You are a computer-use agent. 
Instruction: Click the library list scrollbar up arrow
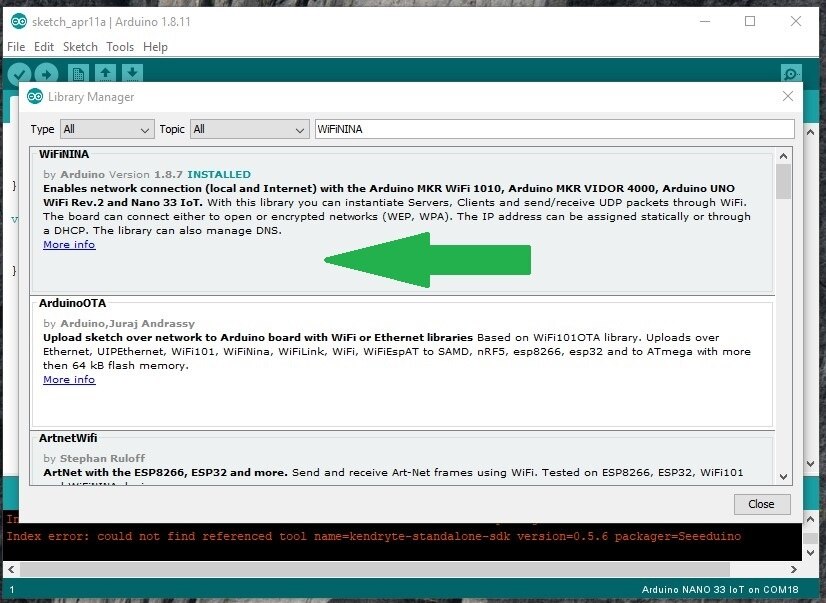coord(783,156)
